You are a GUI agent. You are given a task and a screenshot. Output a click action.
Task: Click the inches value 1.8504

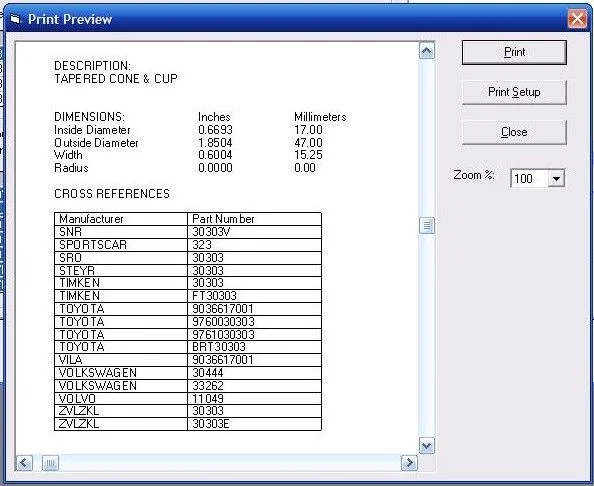(x=215, y=143)
